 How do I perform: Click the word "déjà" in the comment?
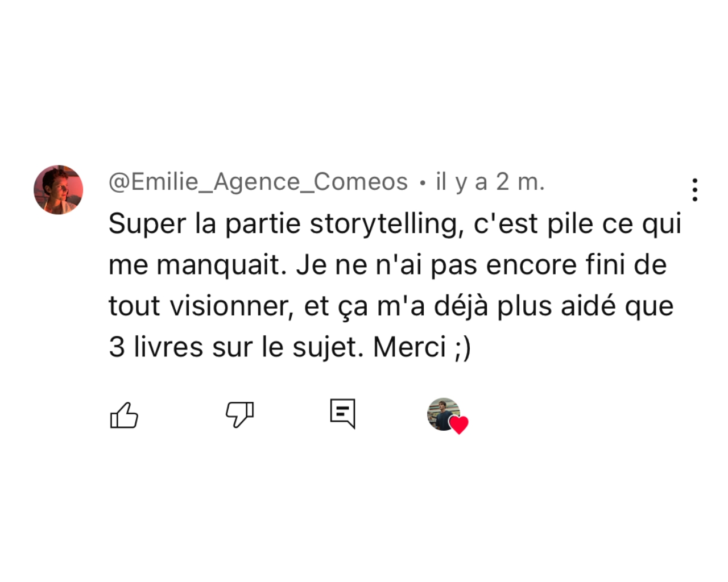(x=461, y=306)
